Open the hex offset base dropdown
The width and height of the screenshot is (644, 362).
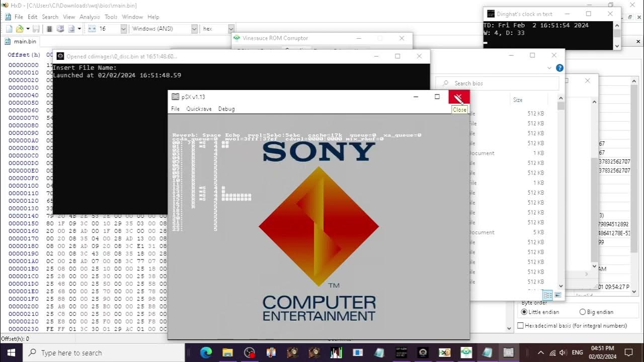pos(231,29)
